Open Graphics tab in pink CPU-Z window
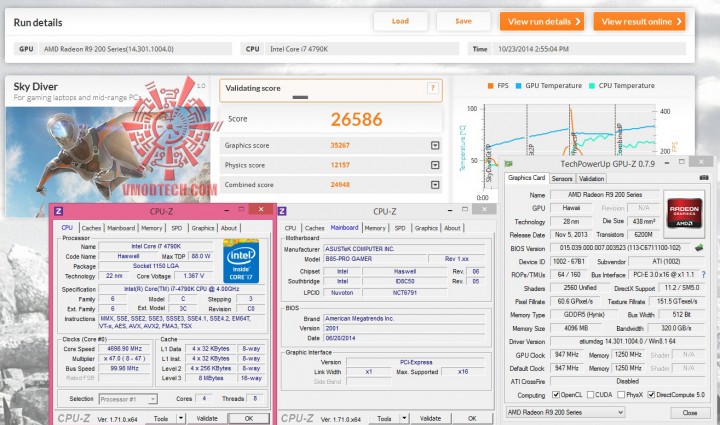 pos(203,228)
